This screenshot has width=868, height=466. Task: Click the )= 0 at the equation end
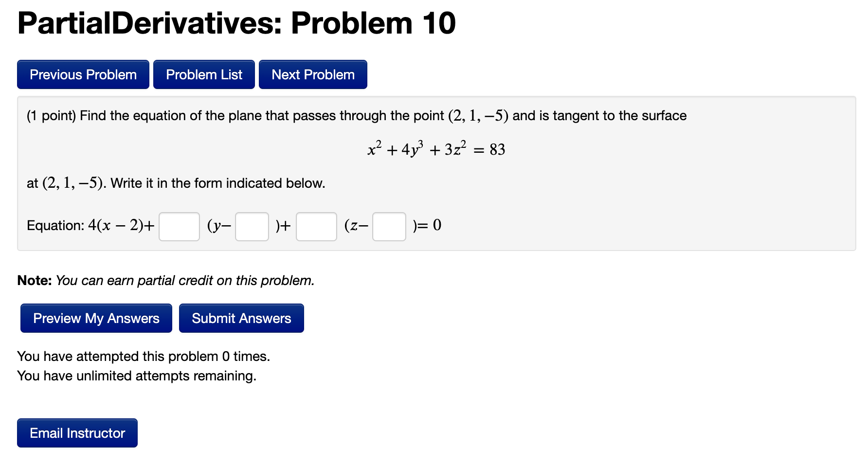point(426,225)
